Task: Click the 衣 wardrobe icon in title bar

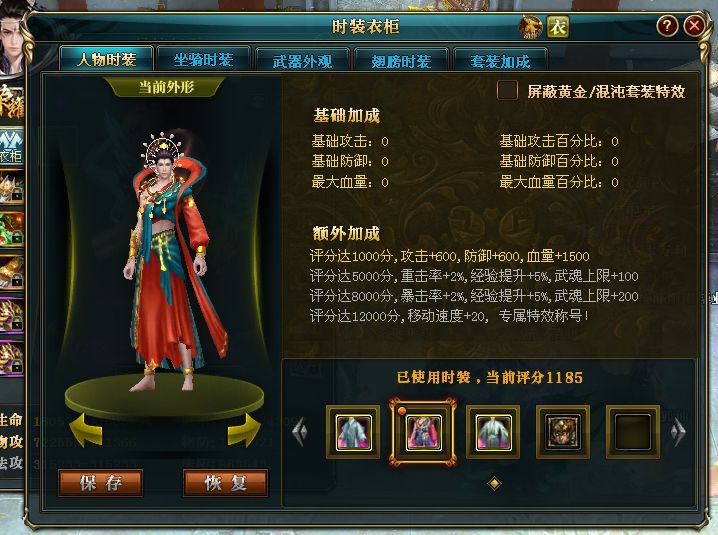Action: (x=558, y=27)
